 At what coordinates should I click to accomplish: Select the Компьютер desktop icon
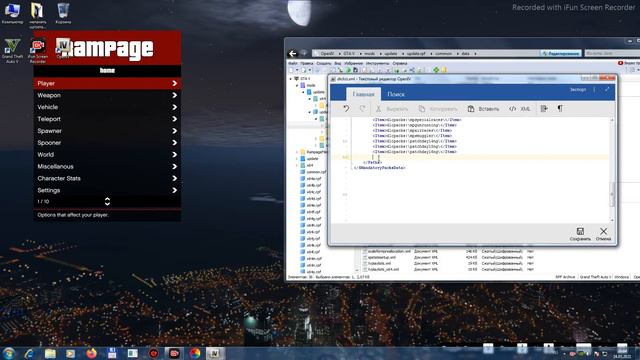(12, 13)
